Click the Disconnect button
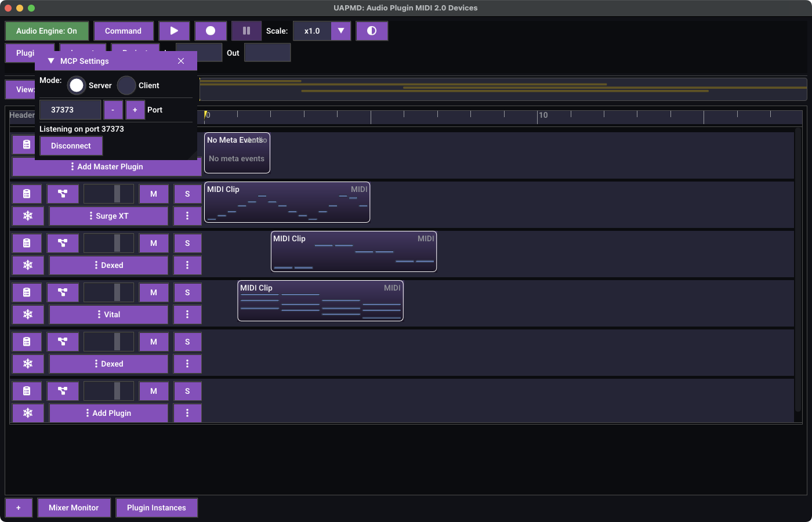This screenshot has height=522, width=812. coord(71,146)
